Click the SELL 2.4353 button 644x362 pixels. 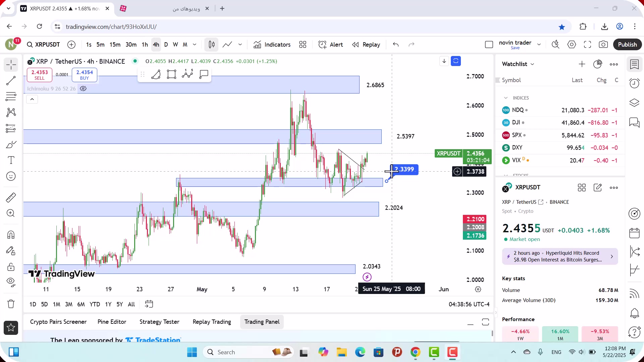(40, 75)
